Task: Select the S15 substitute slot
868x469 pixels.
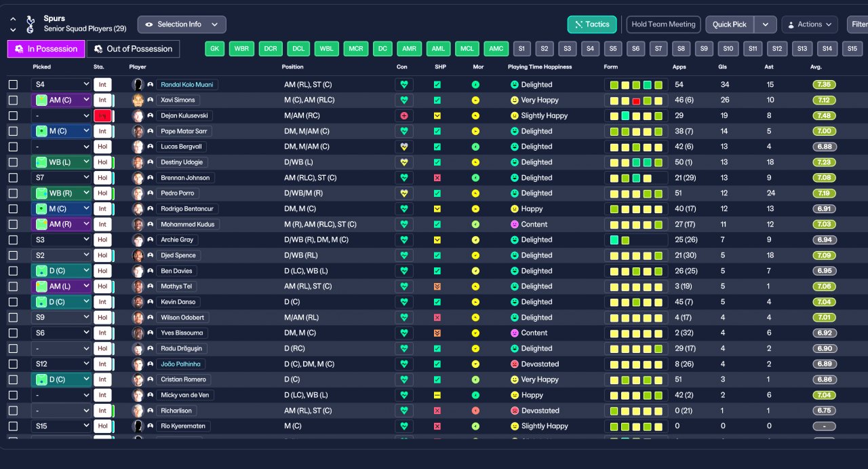Action: [852, 49]
